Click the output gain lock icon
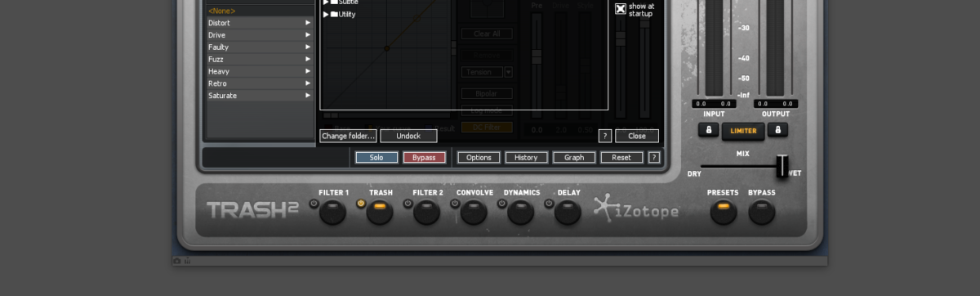Screen dimensions: 980x296 (x=777, y=130)
